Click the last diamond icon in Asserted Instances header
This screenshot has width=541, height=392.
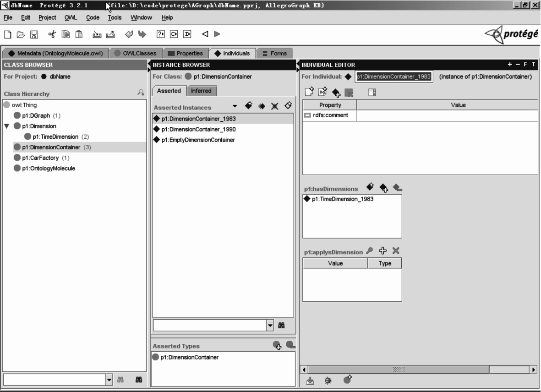[x=288, y=105]
